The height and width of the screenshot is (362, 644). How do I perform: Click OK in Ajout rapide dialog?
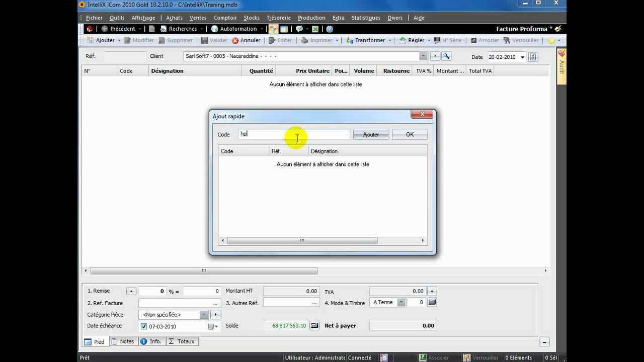[410, 134]
